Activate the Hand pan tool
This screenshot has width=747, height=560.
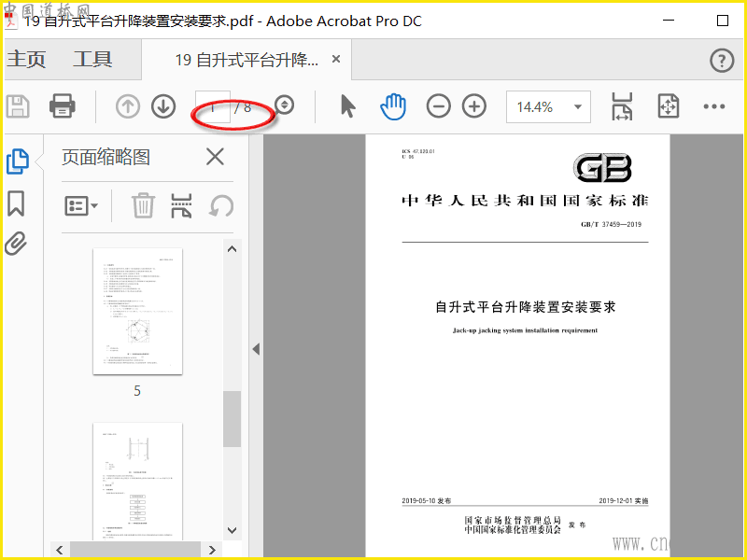393,106
